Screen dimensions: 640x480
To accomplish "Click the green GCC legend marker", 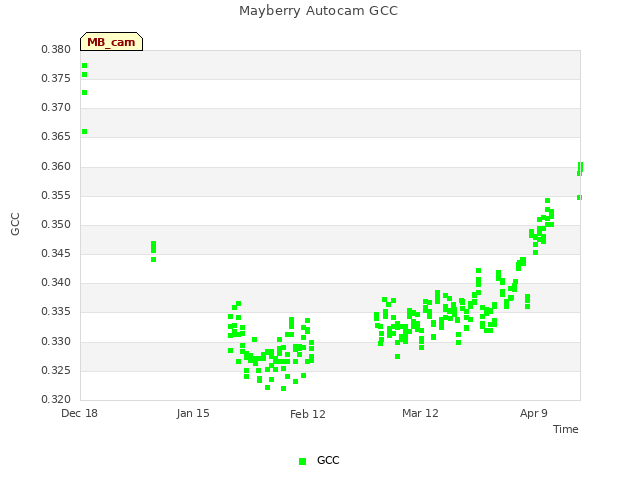I will coord(302,461).
